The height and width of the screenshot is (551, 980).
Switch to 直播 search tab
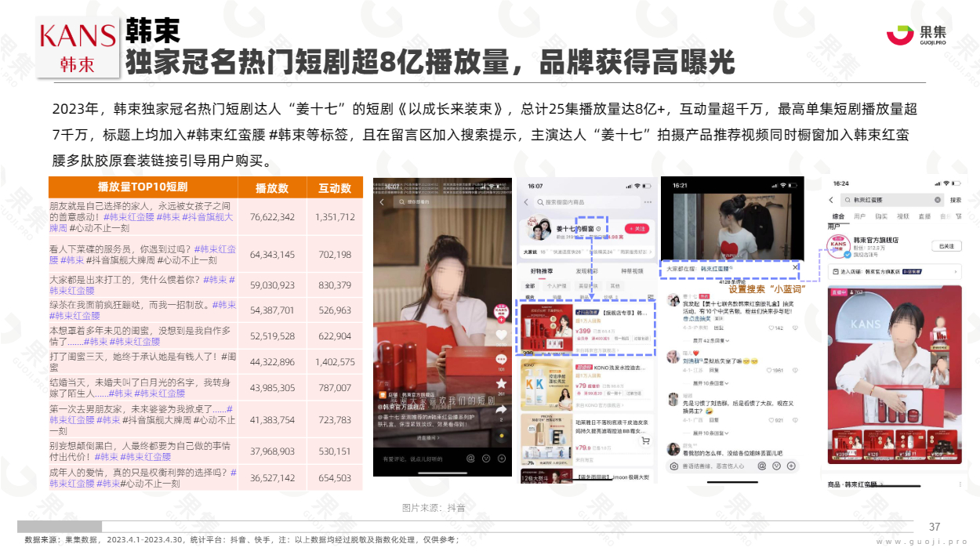click(x=924, y=216)
